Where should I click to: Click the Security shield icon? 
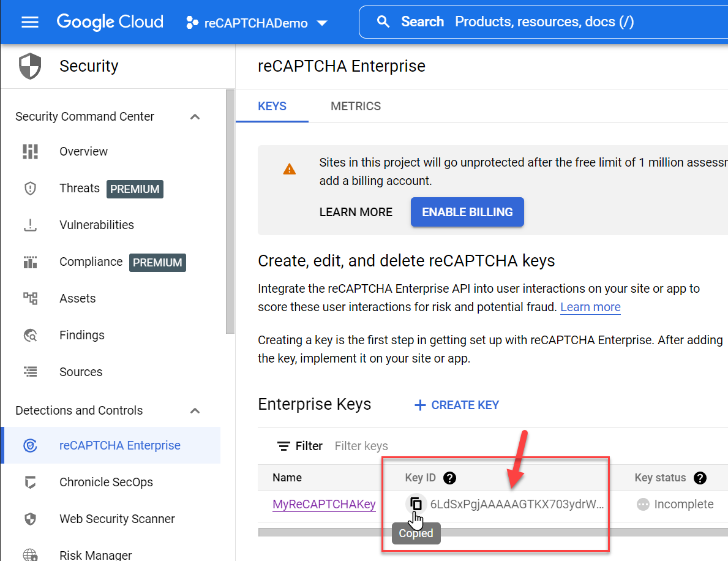coord(30,66)
